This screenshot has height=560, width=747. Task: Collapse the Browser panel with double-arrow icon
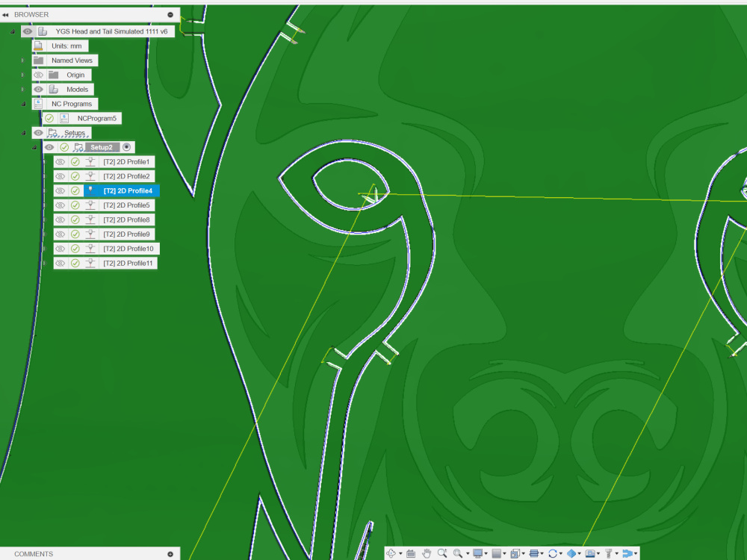point(5,15)
